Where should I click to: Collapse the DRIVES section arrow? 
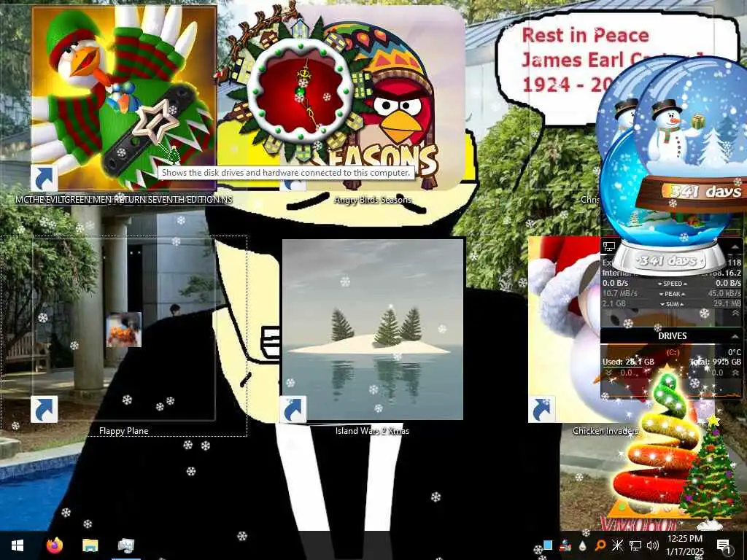pyautogui.click(x=735, y=336)
